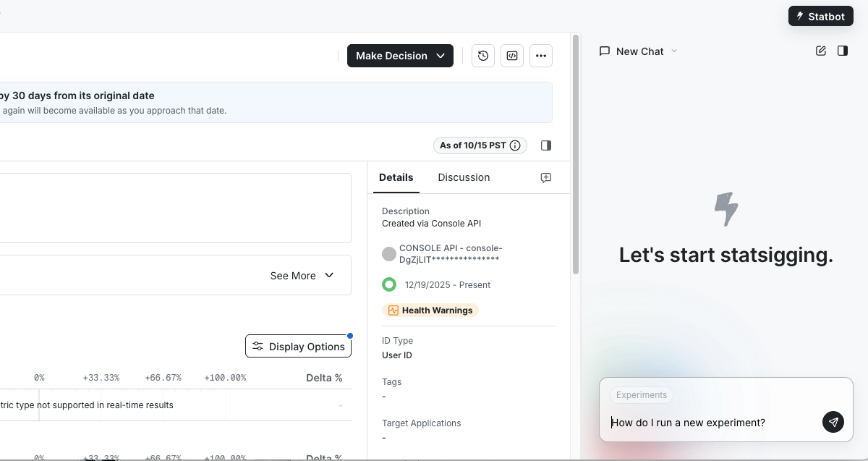Viewport: 868px width, 461px height.
Task: Toggle the Statbot button
Action: click(x=821, y=16)
